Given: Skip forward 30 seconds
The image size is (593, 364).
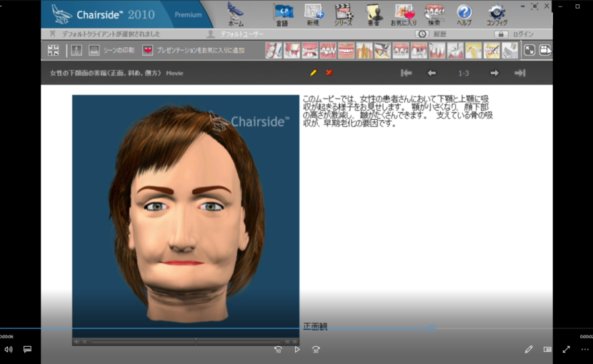Looking at the screenshot, I should tap(316, 350).
